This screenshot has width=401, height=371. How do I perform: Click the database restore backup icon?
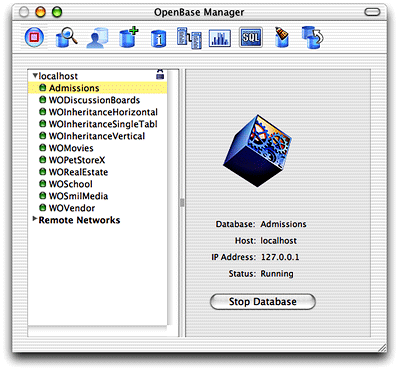pos(312,38)
